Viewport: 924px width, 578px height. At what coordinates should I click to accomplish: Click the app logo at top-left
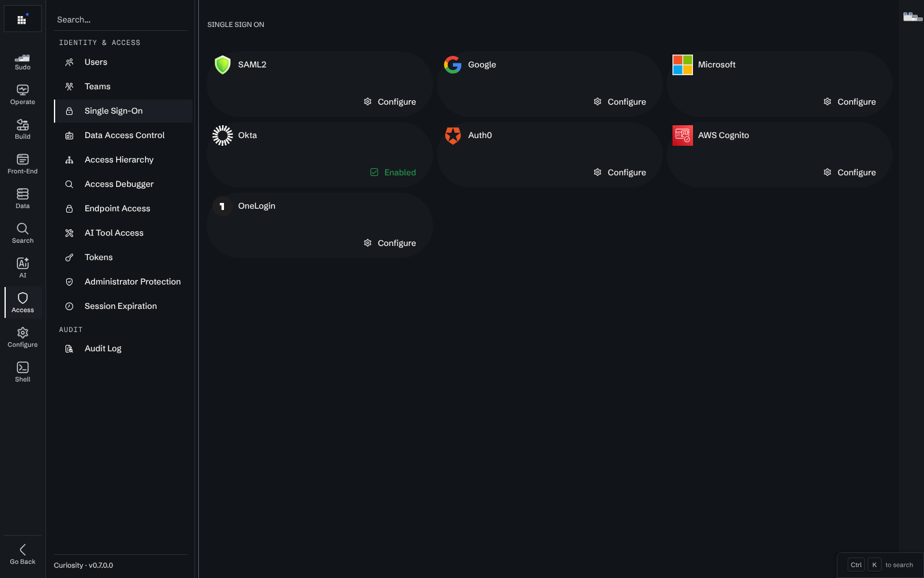point(22,19)
